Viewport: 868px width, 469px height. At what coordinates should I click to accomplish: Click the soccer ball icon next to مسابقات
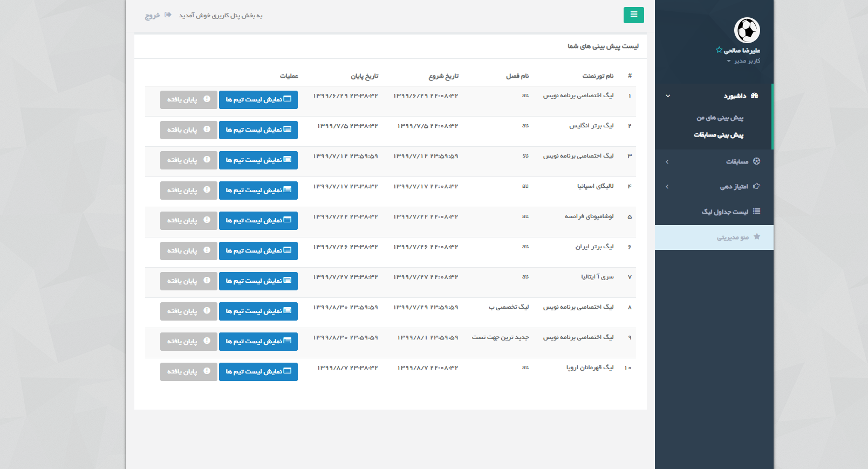click(756, 161)
